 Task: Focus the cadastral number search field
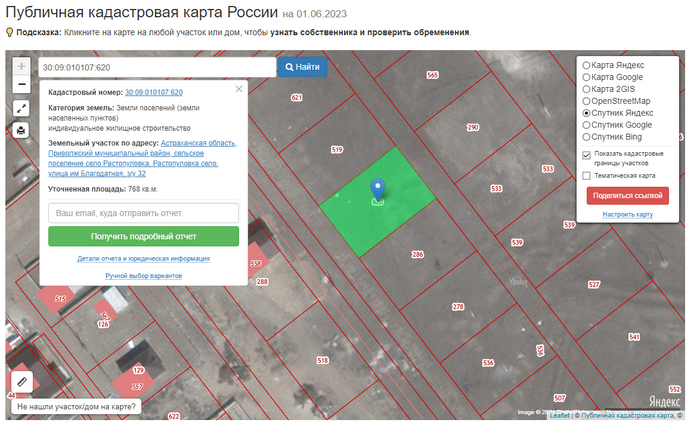[x=157, y=67]
